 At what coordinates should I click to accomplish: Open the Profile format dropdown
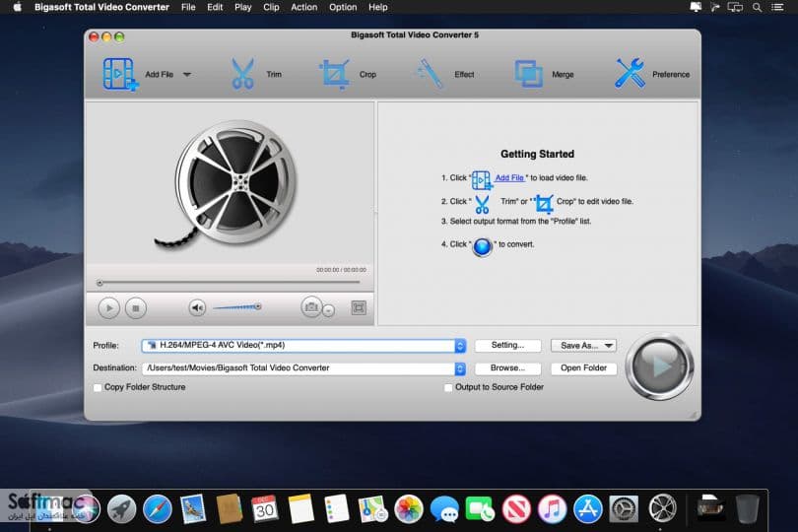point(459,346)
